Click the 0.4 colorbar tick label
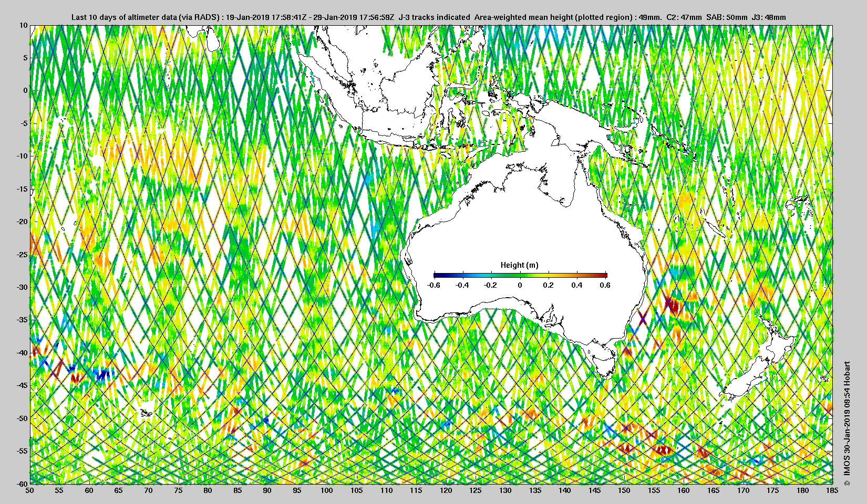The image size is (867, 504). [577, 285]
